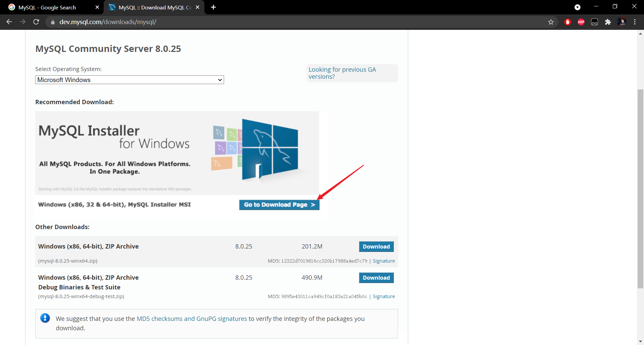
Task: Click the (mysql-8.0.25-winx64.zip) filename text
Action: [68, 261]
